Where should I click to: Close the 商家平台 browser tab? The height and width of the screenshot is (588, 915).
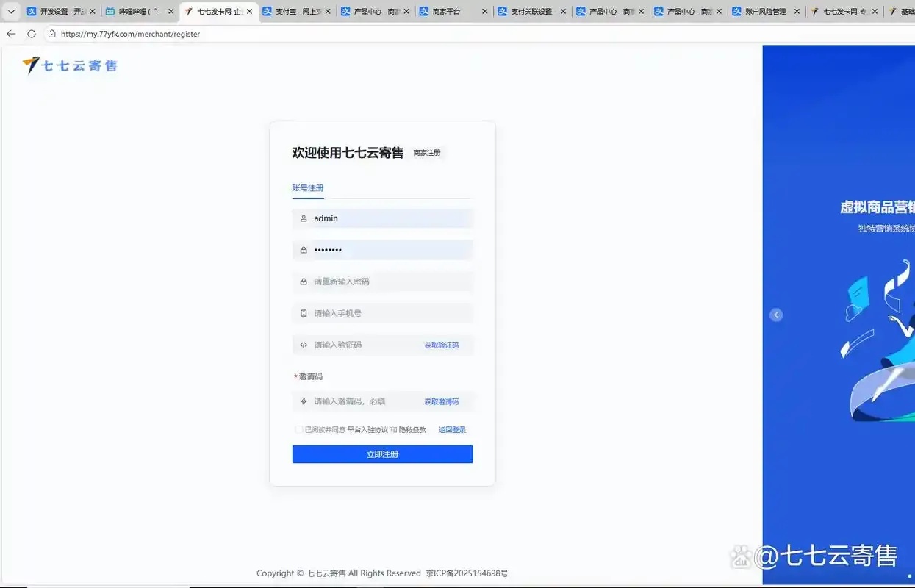[x=485, y=12]
